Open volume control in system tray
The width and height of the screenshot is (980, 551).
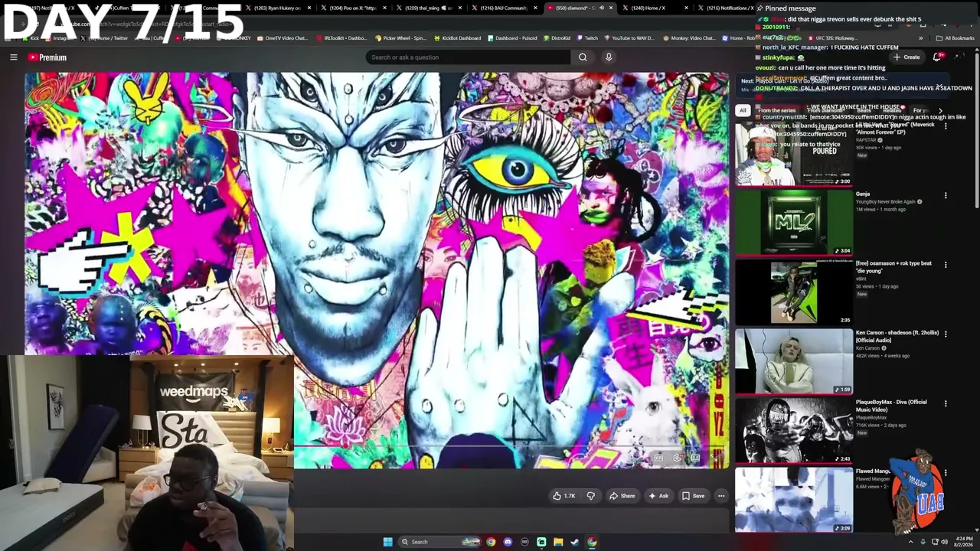coord(944,542)
